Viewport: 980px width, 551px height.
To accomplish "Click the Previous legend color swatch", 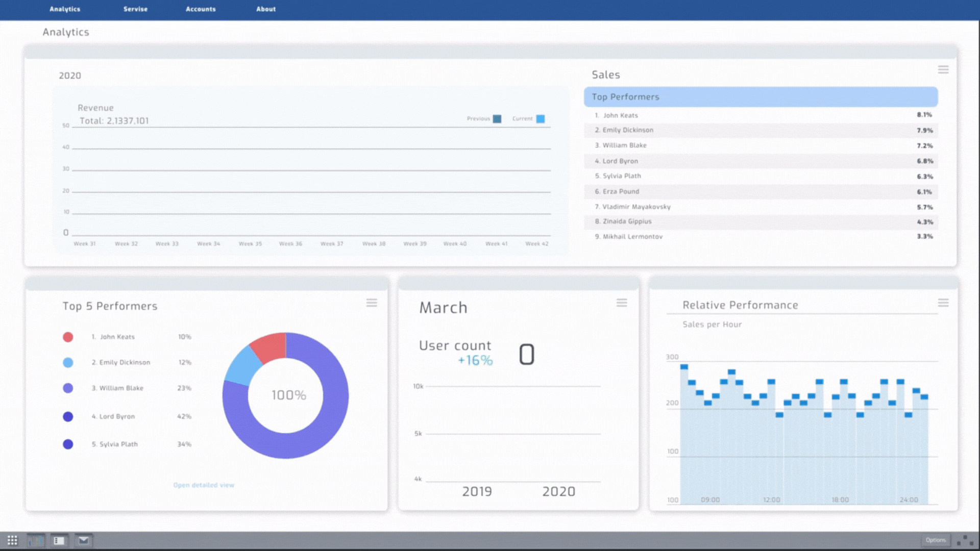I will pyautogui.click(x=497, y=119).
